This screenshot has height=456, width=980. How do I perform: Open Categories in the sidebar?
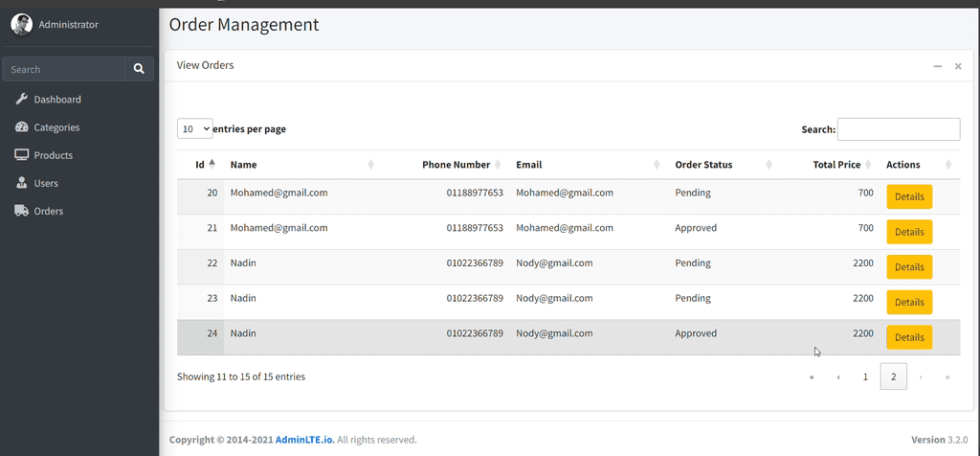[56, 127]
